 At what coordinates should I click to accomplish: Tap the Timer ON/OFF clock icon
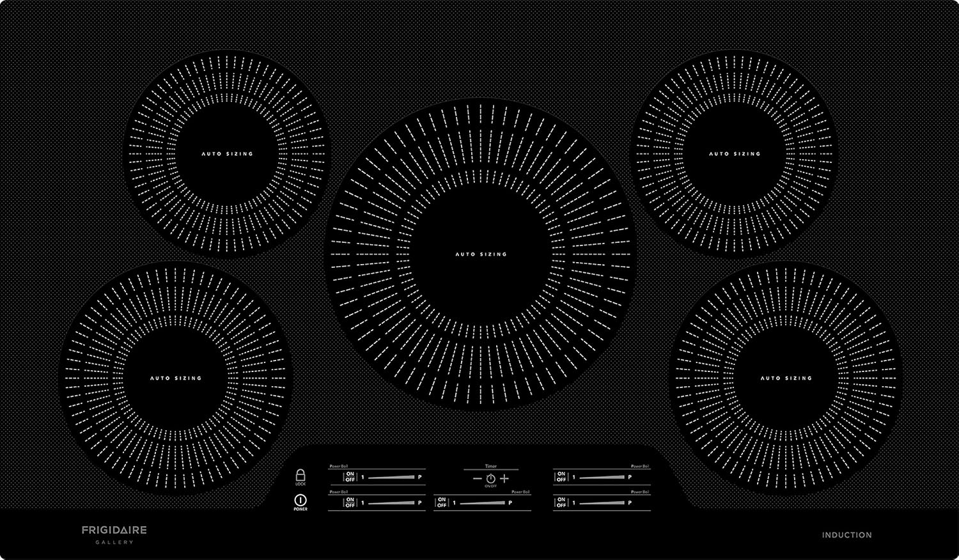[x=490, y=478]
